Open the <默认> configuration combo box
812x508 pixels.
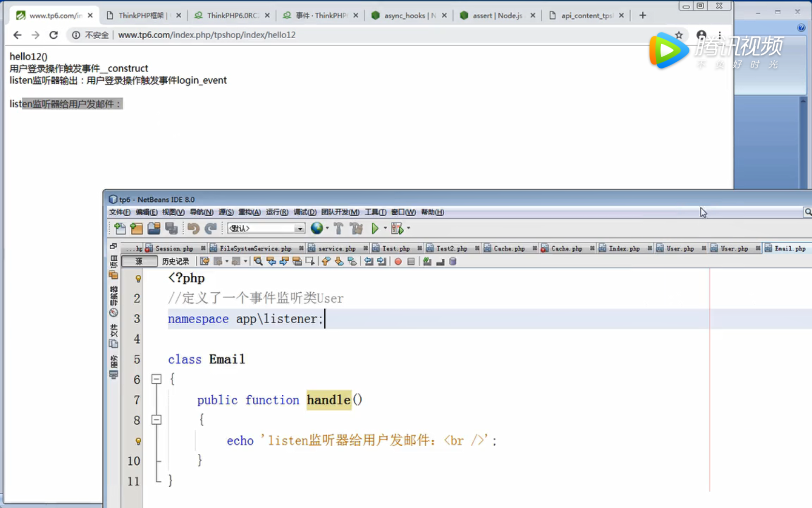point(266,228)
